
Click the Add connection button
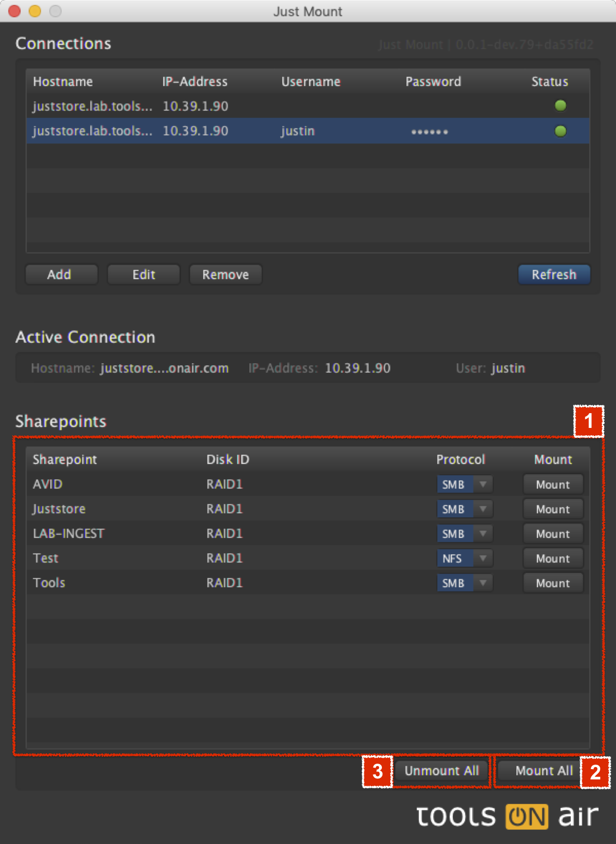click(61, 275)
